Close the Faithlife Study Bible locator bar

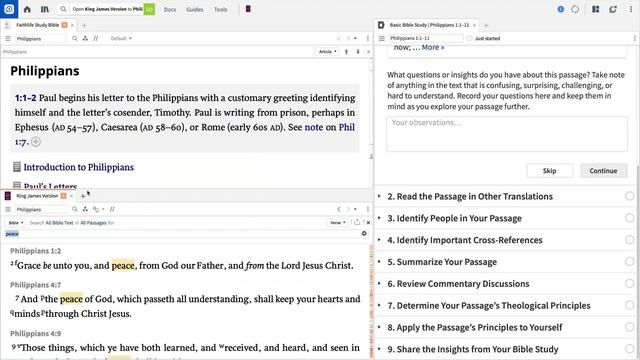pyautogui.click(x=368, y=52)
